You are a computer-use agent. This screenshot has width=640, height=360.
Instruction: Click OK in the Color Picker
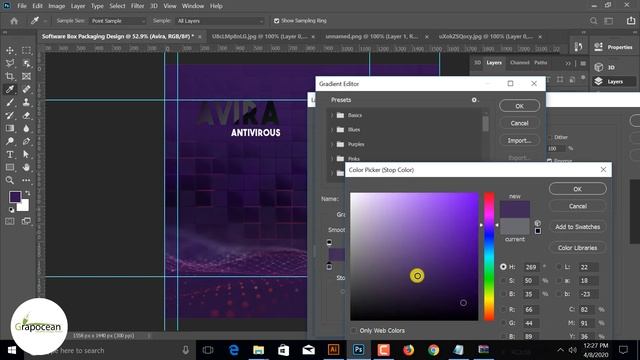(578, 189)
